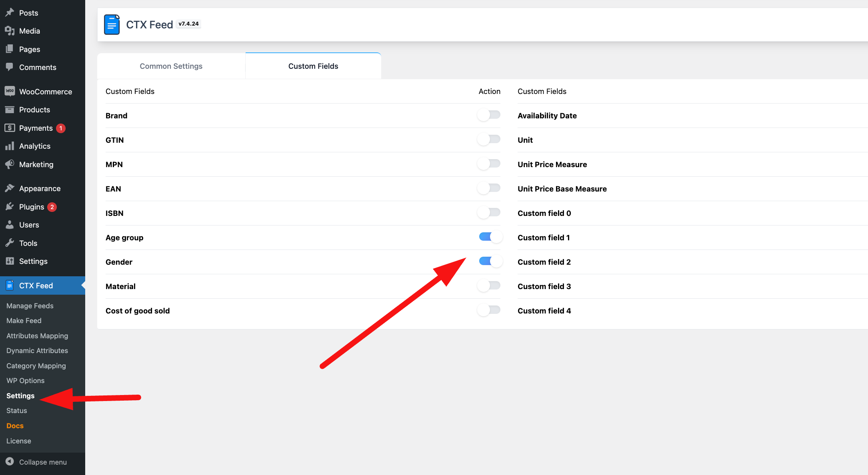
Task: Click the Products box icon
Action: pyautogui.click(x=10, y=110)
